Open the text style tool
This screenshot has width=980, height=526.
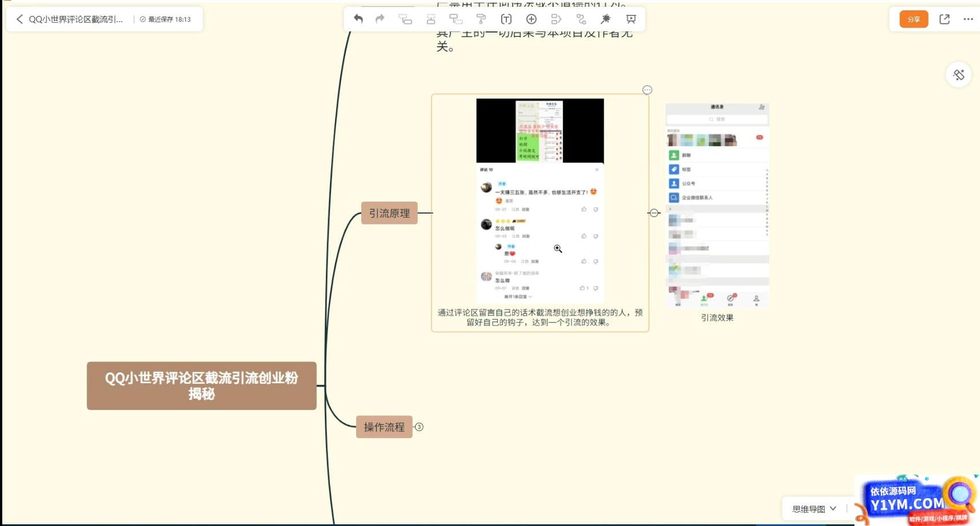click(506, 19)
